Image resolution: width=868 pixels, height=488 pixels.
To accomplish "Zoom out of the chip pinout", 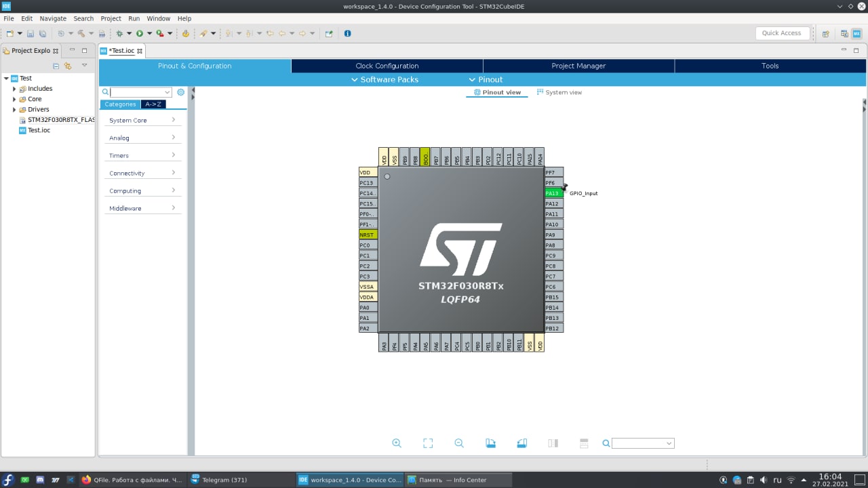I will (x=459, y=443).
